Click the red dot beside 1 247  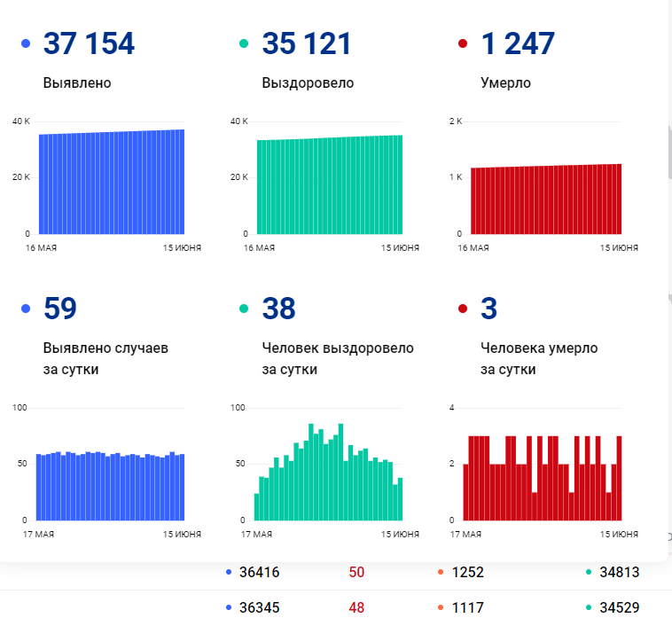(x=463, y=43)
